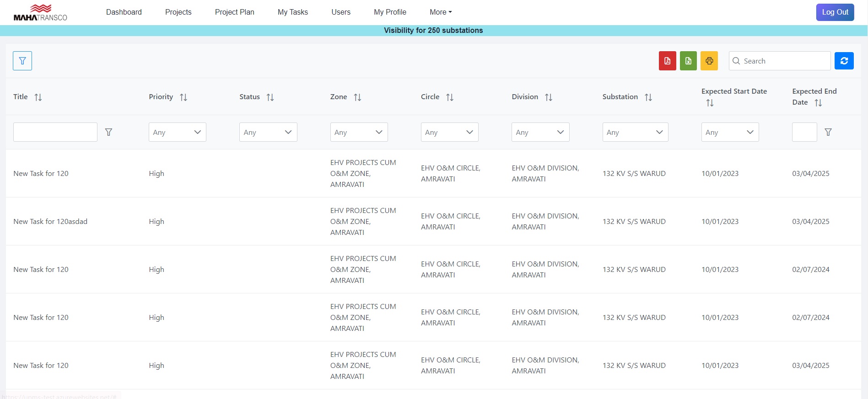Open the Circle filter dropdown
This screenshot has height=399, width=868.
(449, 132)
